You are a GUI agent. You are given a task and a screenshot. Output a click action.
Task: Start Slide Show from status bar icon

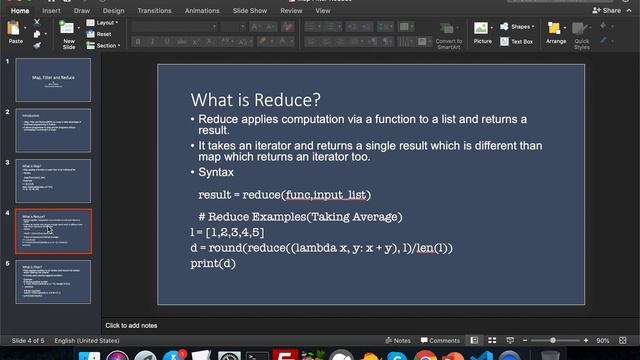coord(510,340)
